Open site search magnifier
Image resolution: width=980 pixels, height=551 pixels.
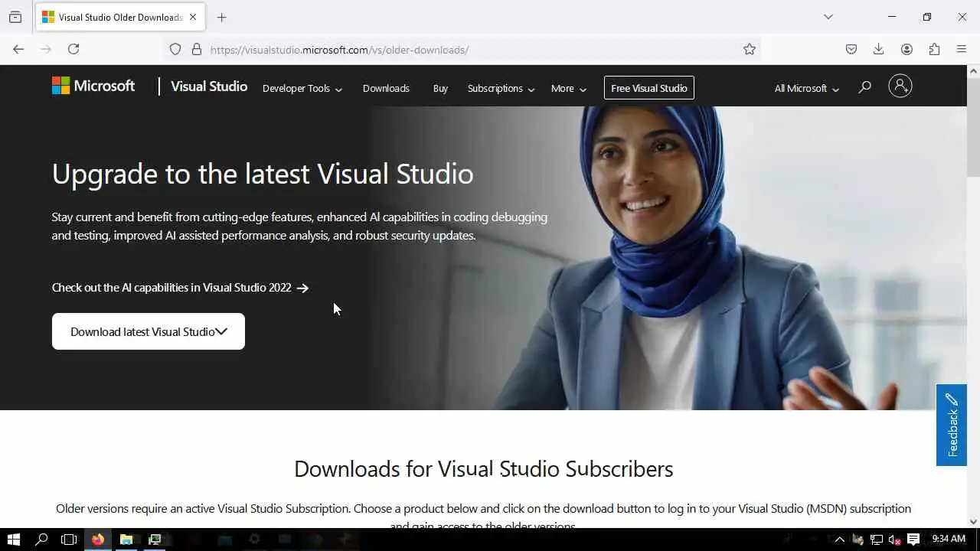click(864, 87)
